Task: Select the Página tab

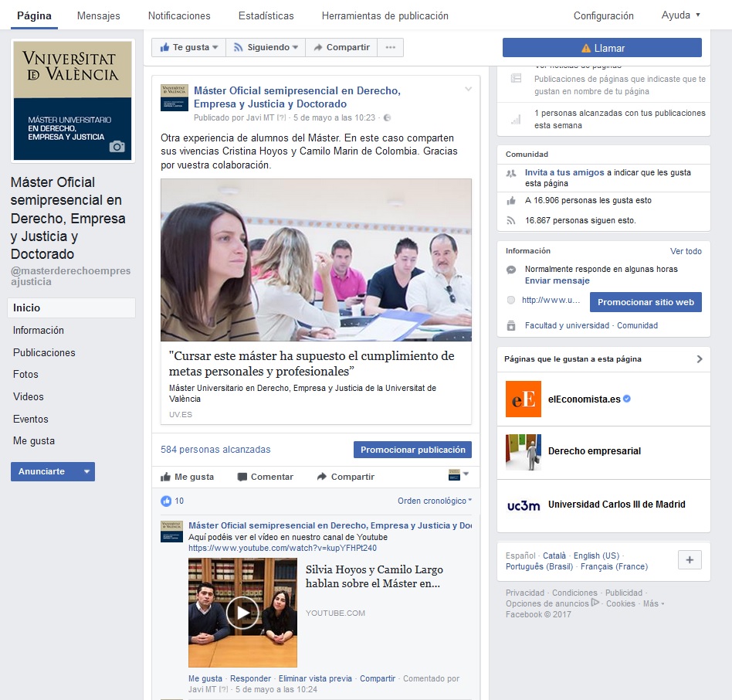Action: click(x=34, y=16)
